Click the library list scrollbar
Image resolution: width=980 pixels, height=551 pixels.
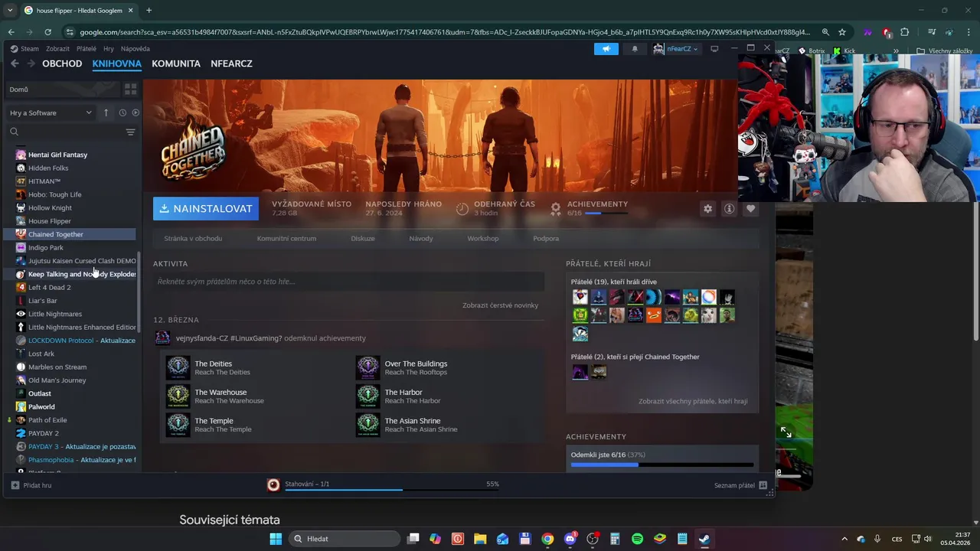[x=139, y=292]
